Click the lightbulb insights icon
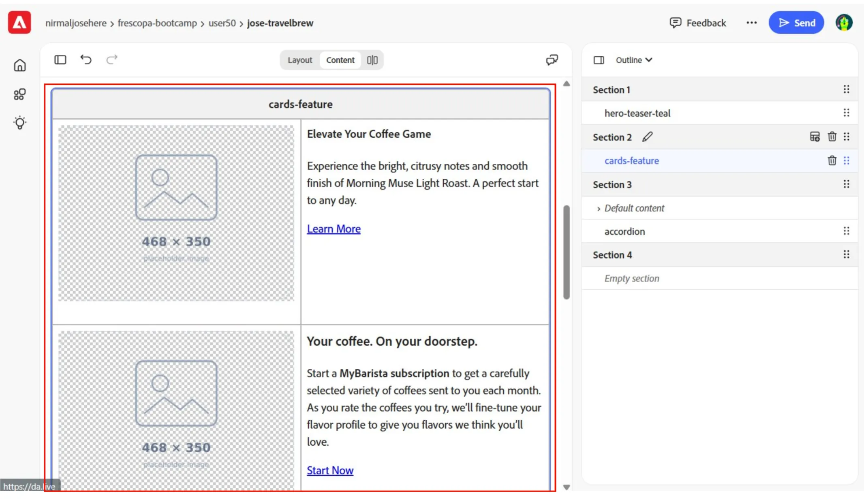 point(19,123)
